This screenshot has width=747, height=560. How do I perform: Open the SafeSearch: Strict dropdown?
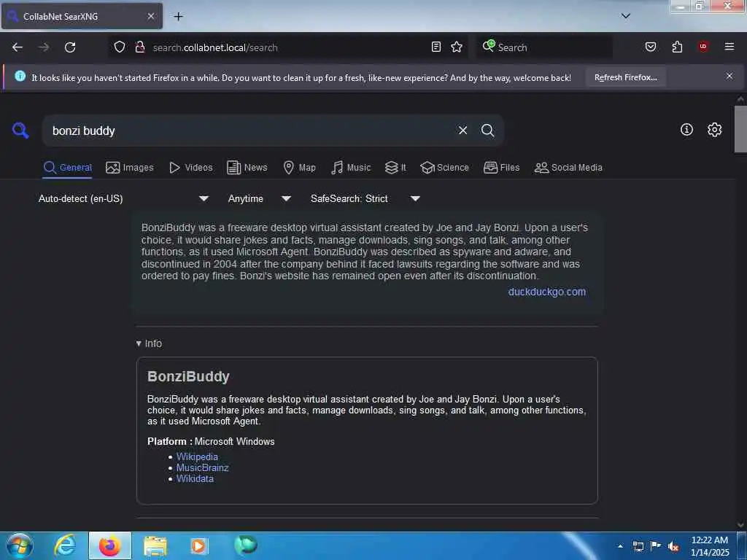pos(365,198)
